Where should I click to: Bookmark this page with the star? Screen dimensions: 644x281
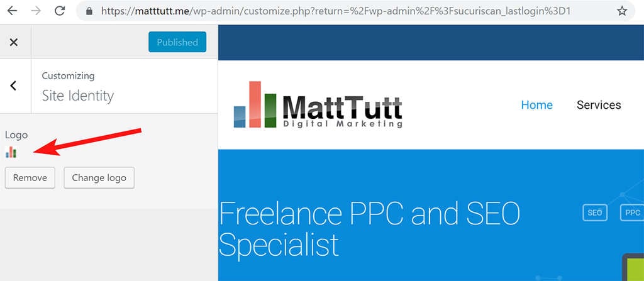tap(621, 11)
